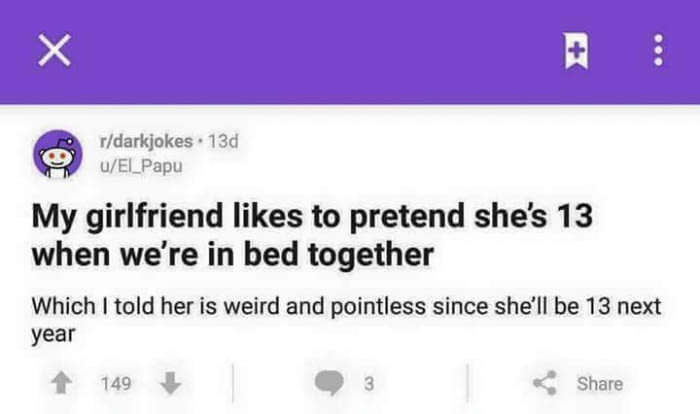Click empty area of purple header bar
Viewport: 700px width, 414px height.
312,51
